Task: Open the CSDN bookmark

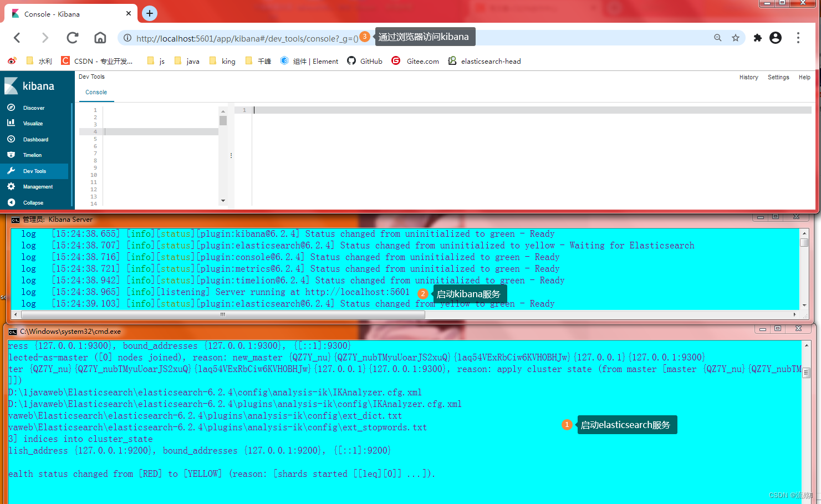Action: pos(96,61)
